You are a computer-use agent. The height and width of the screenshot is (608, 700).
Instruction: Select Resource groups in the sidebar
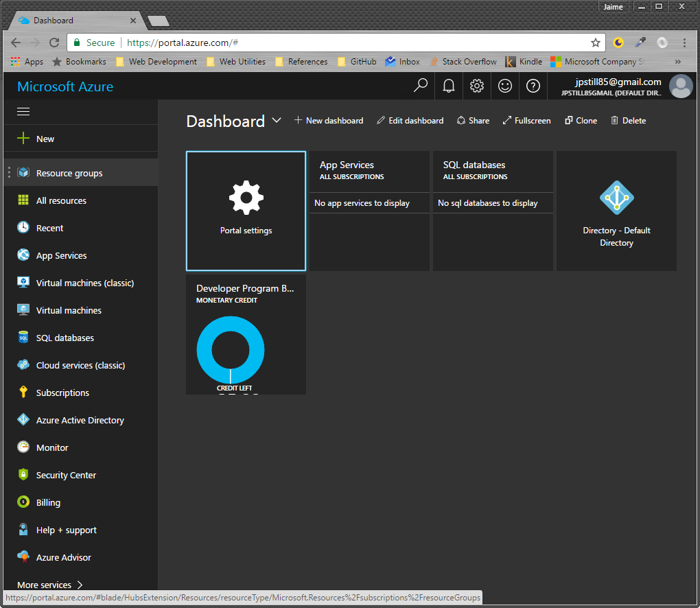click(x=69, y=173)
